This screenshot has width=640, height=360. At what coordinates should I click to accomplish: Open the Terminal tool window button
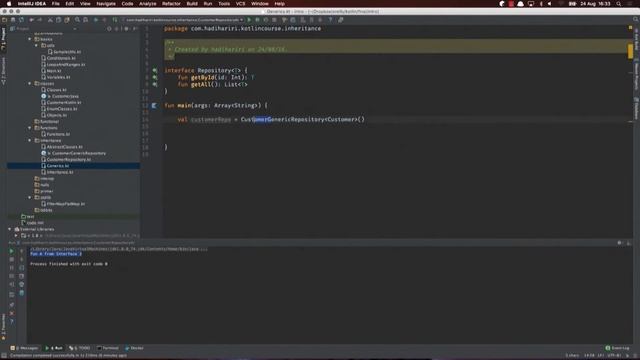108,348
